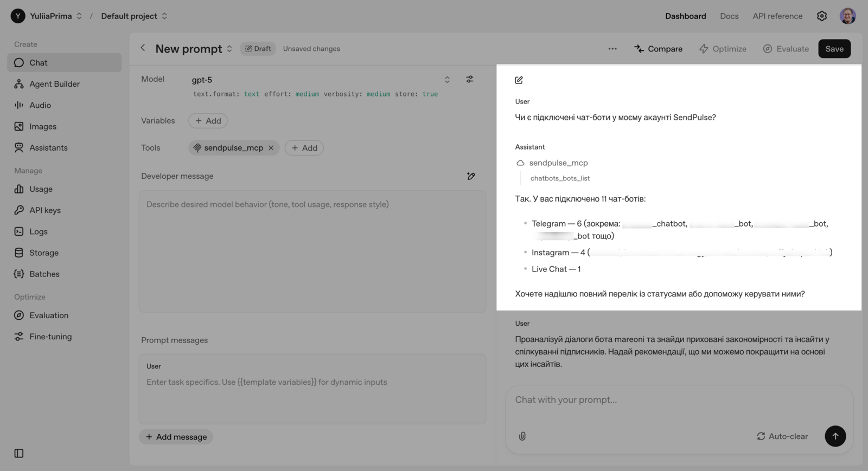The height and width of the screenshot is (471, 868).
Task: Open the three-dots more options menu
Action: (612, 49)
